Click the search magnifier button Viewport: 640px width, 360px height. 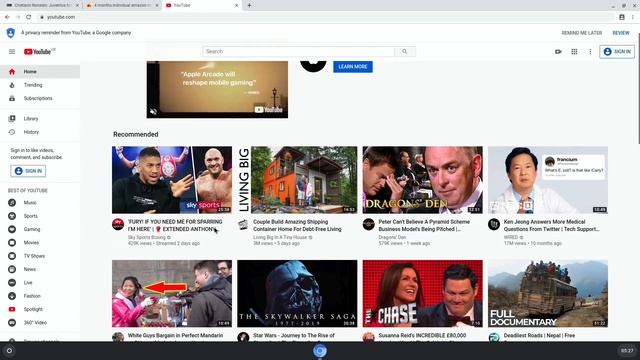click(x=404, y=51)
